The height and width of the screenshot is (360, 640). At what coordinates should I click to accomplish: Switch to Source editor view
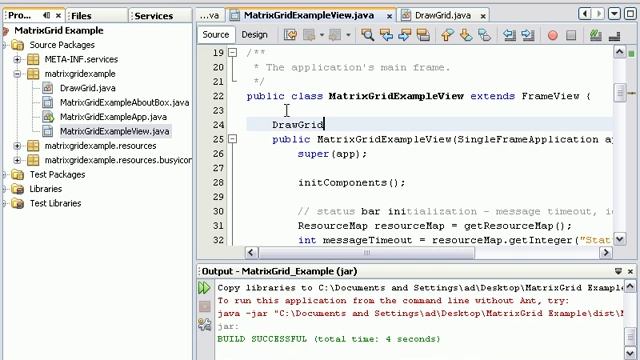click(x=216, y=35)
